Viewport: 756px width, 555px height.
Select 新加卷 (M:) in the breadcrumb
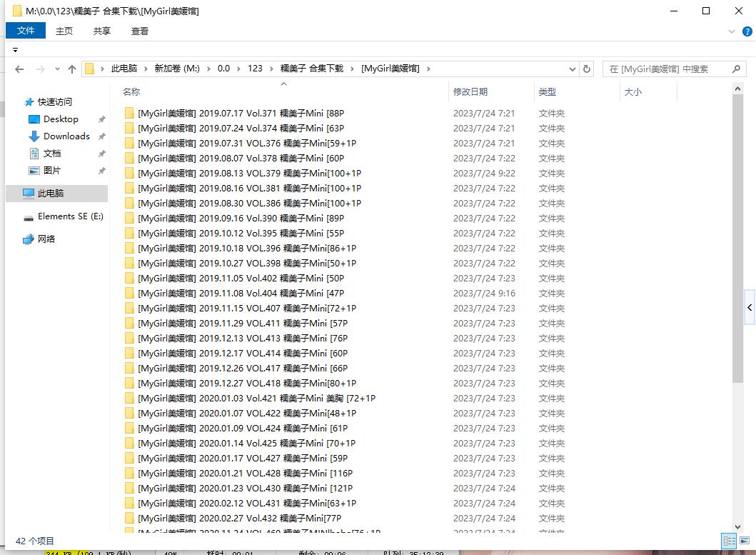click(177, 69)
